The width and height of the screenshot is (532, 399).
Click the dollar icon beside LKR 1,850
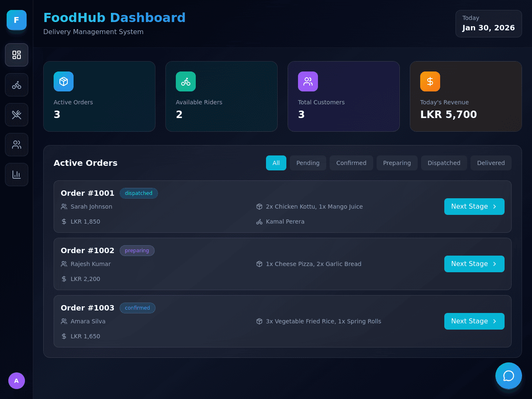[64, 222]
